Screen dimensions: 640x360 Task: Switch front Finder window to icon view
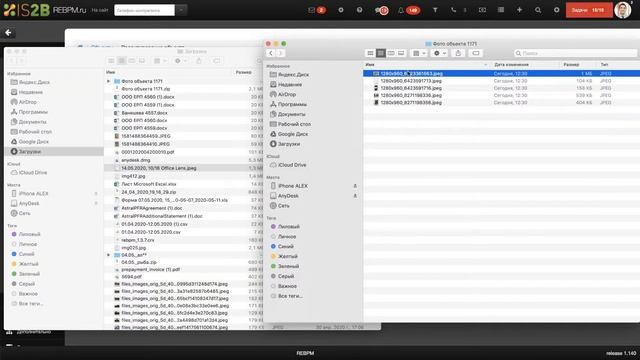tap(370, 53)
